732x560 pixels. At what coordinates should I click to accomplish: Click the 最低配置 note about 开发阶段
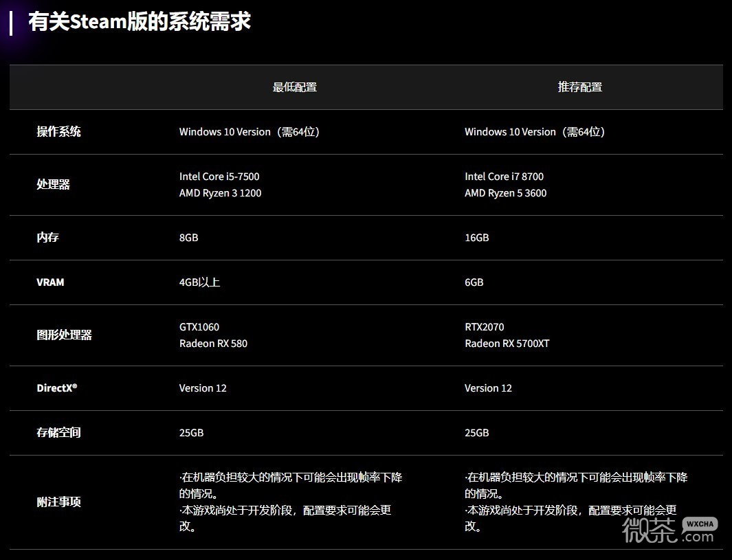tap(285, 518)
